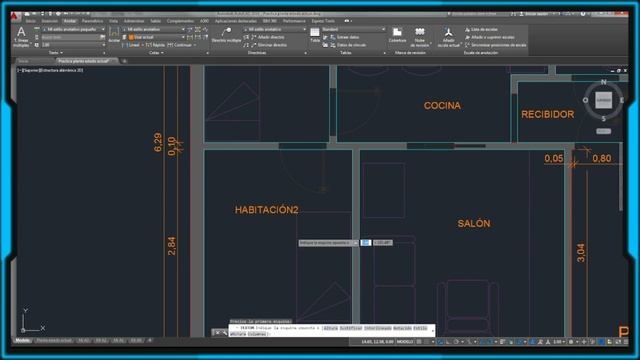640x360 pixels.
Task: Click the Acotar dimension tool
Action: pos(114,35)
